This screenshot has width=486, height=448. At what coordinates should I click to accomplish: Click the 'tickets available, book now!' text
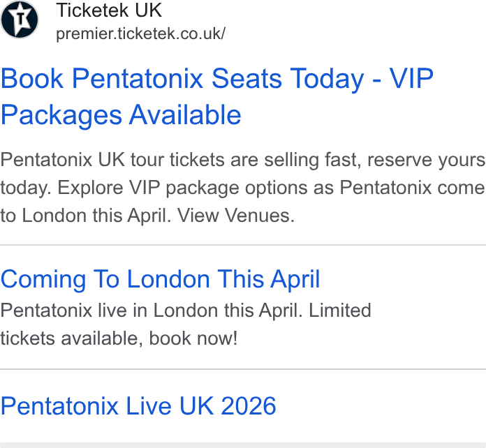tap(119, 338)
